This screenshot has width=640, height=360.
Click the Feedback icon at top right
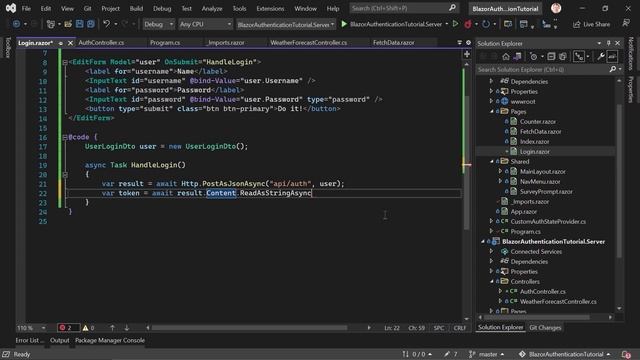pyautogui.click(x=626, y=24)
